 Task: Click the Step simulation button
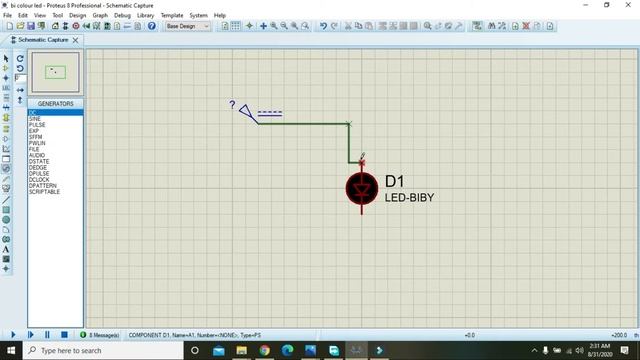point(30,335)
